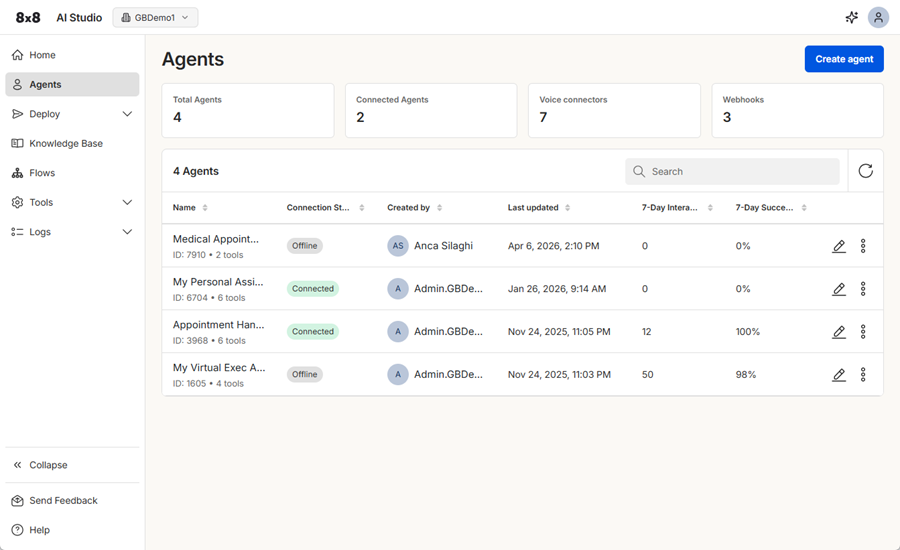Viewport: 900px width, 550px height.
Task: Select Agents in sidebar
Action: [72, 84]
